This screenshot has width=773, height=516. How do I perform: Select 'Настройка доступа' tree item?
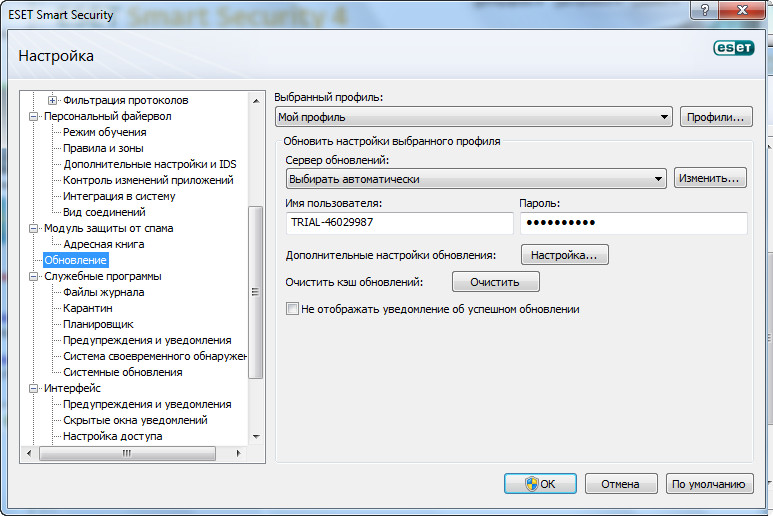click(112, 436)
